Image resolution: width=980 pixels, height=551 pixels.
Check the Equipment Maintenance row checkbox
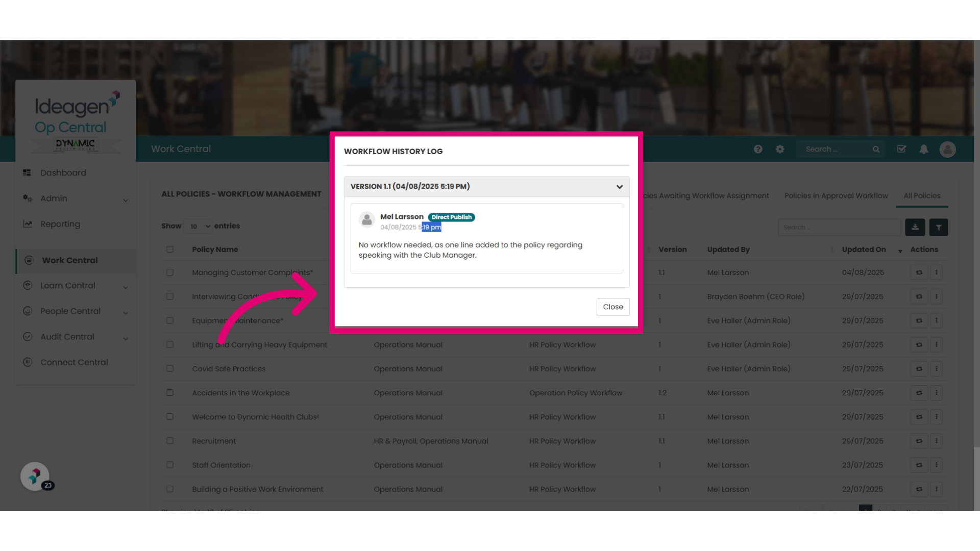point(170,320)
